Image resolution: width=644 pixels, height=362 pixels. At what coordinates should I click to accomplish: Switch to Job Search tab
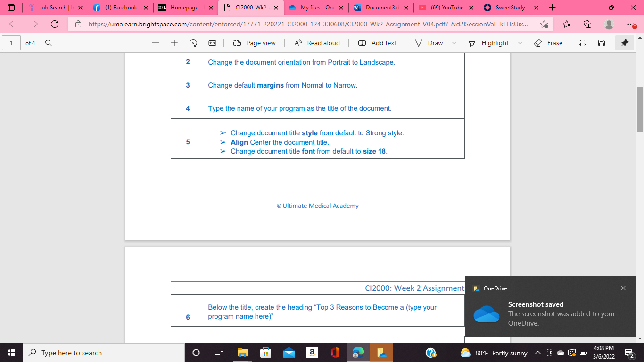(x=55, y=8)
